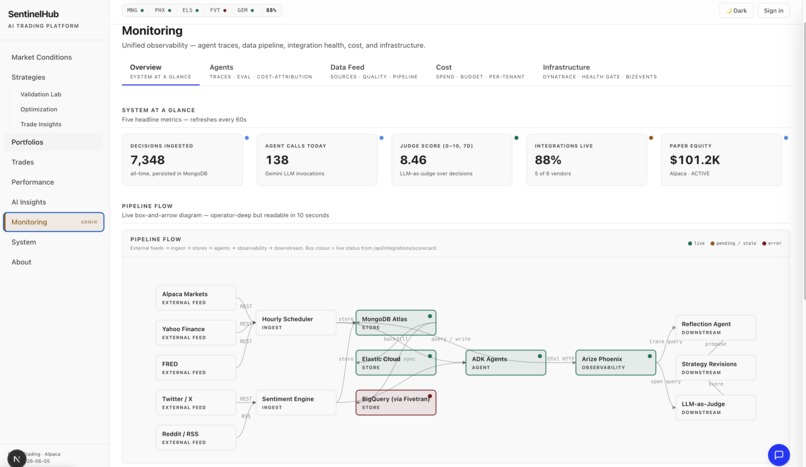Select the Arize Phoenix observability node
This screenshot has height=467, width=806.
click(616, 363)
